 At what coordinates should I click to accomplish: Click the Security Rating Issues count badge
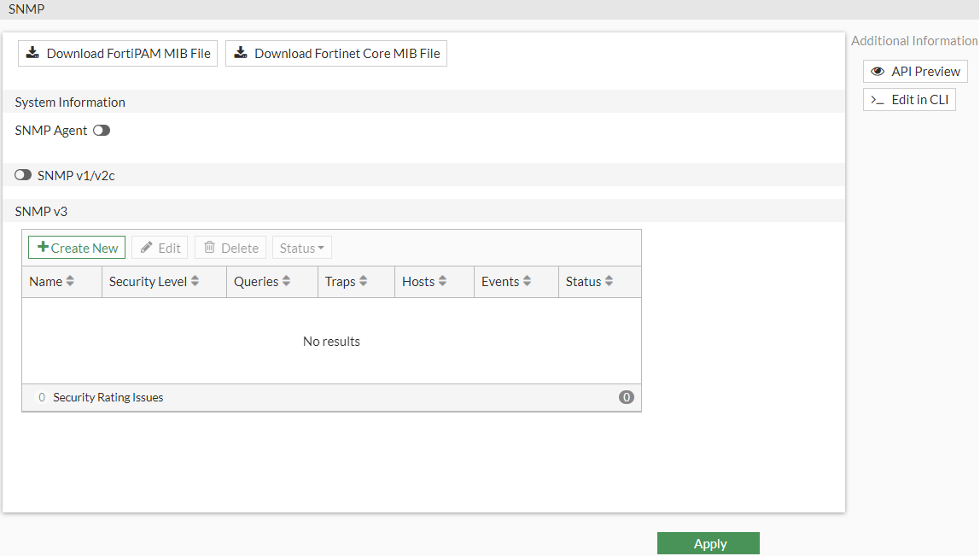coord(626,397)
